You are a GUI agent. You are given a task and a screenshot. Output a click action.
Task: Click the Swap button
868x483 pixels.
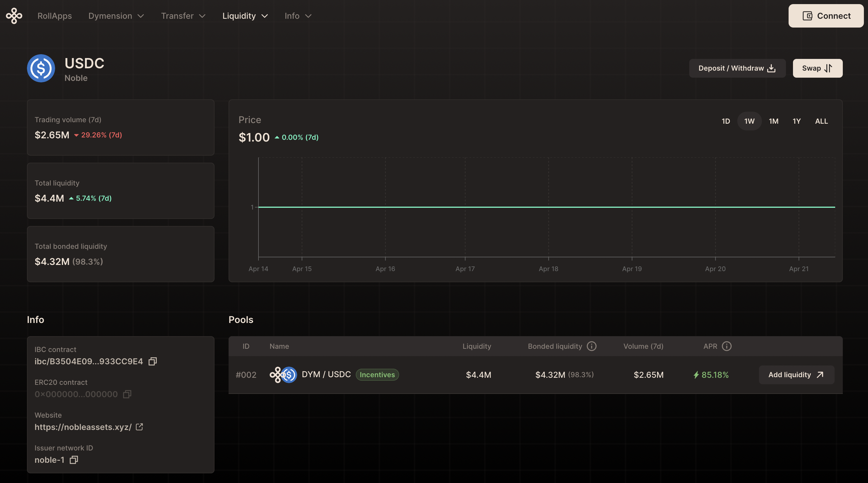coord(818,68)
